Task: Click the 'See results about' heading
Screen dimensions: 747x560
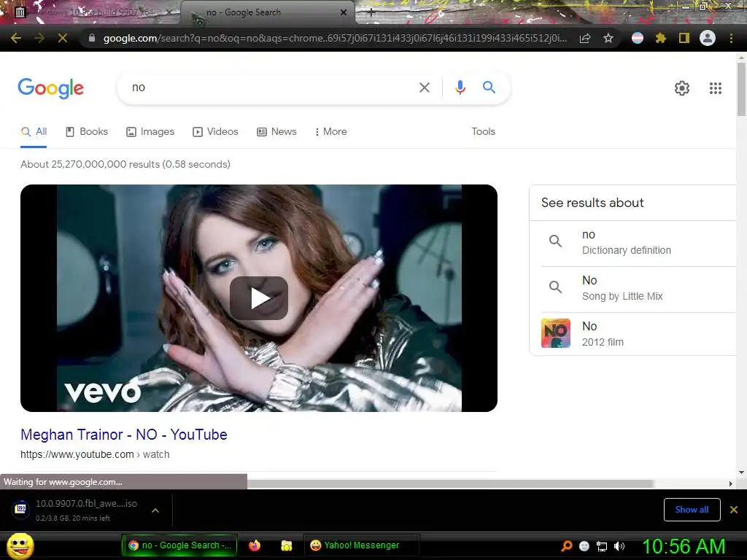Action: point(592,203)
